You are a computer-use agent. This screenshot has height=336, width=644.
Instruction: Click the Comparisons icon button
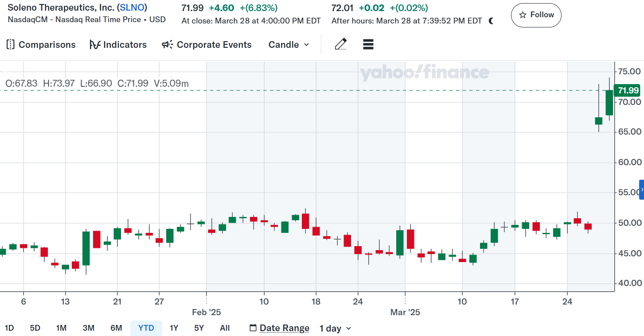pos(41,45)
